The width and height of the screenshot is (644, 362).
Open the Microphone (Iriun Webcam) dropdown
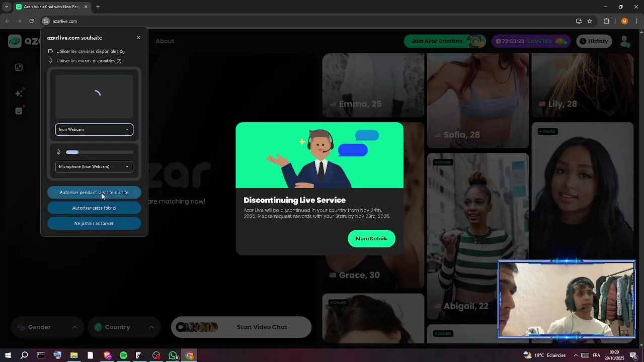pos(94,166)
